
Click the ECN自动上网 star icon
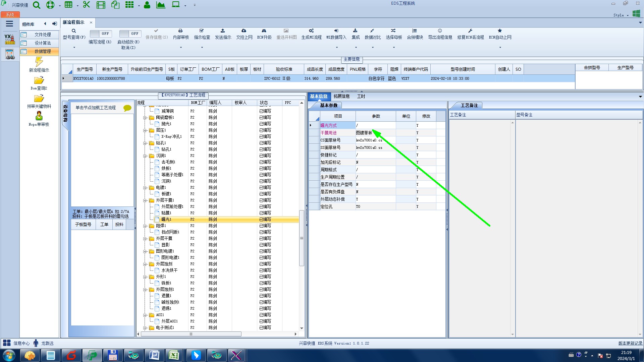tap(500, 31)
